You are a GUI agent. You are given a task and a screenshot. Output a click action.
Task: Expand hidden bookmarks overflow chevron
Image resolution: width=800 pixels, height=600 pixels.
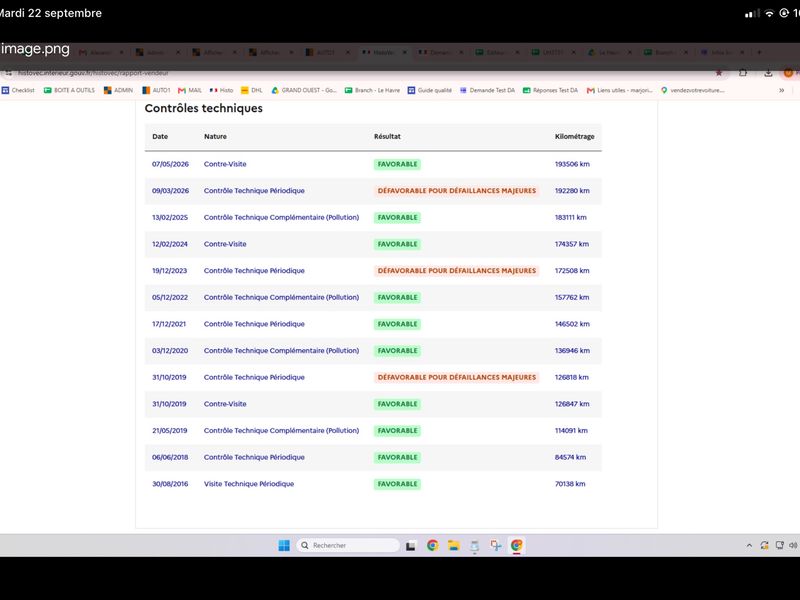tap(781, 90)
